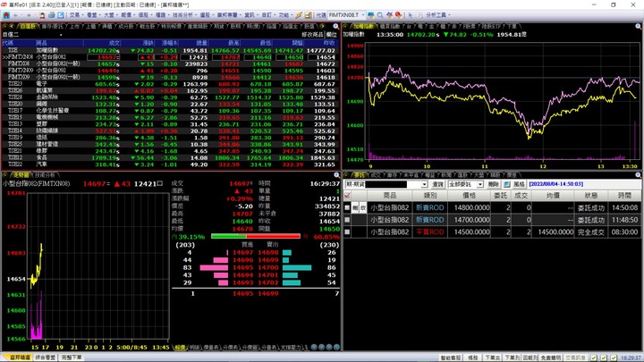The height and width of the screenshot is (362, 644).
Task: Click the blue icon beside the 風格 button
Action: tap(507, 184)
